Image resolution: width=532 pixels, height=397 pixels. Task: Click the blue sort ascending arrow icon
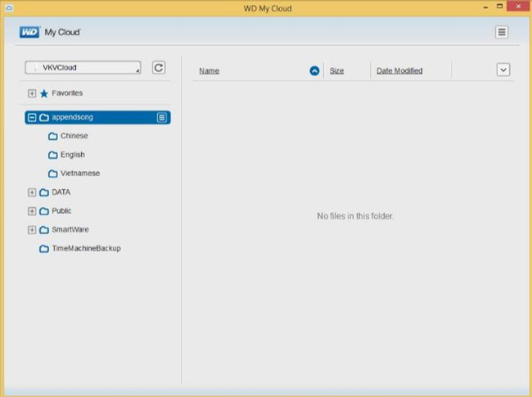tap(314, 71)
